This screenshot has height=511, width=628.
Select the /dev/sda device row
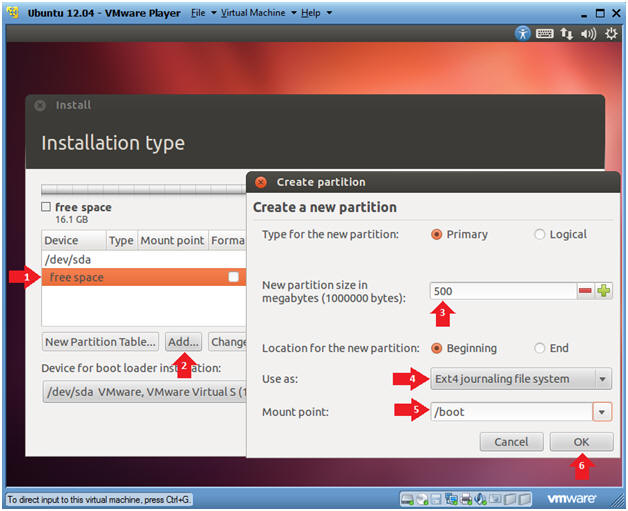(144, 260)
